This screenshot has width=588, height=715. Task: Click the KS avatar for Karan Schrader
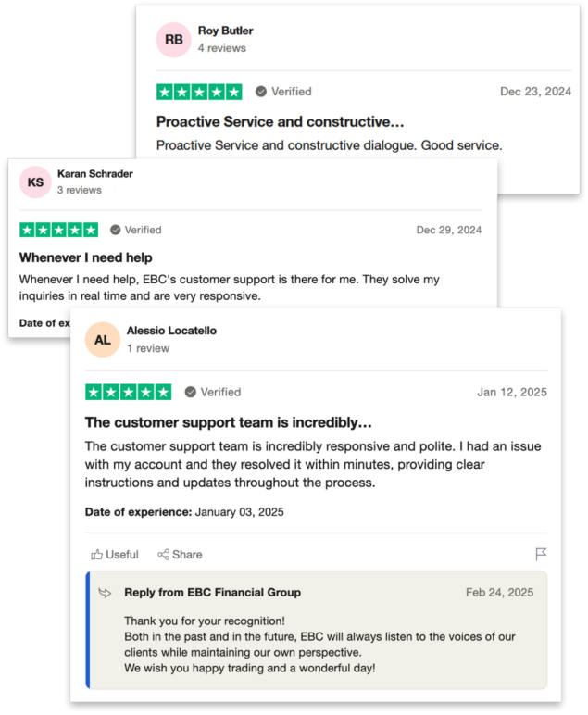point(35,182)
